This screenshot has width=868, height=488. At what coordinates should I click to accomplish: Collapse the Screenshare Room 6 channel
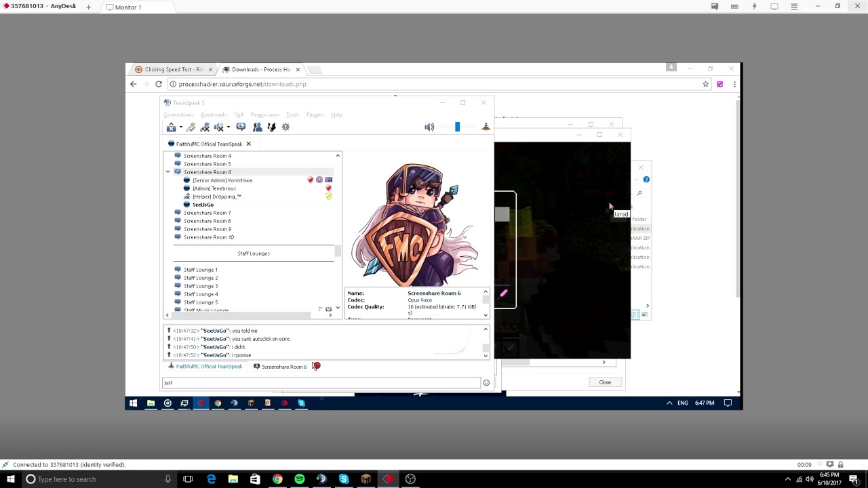pos(168,172)
